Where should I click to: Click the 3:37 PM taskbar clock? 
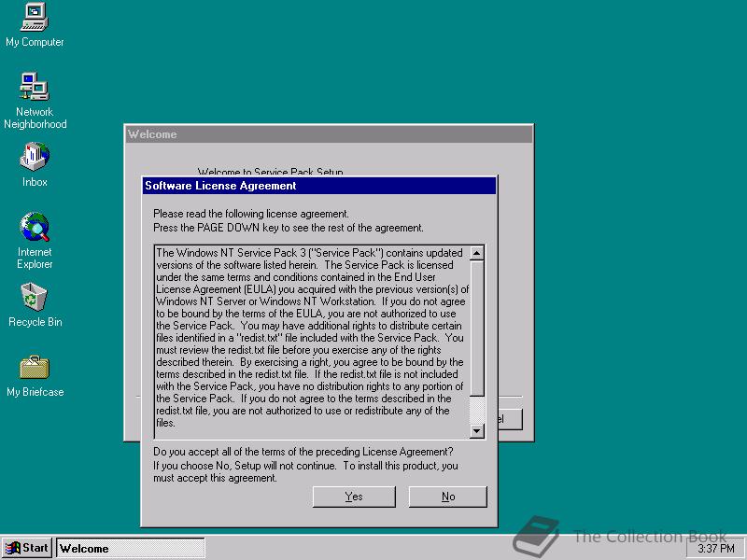[x=715, y=549]
